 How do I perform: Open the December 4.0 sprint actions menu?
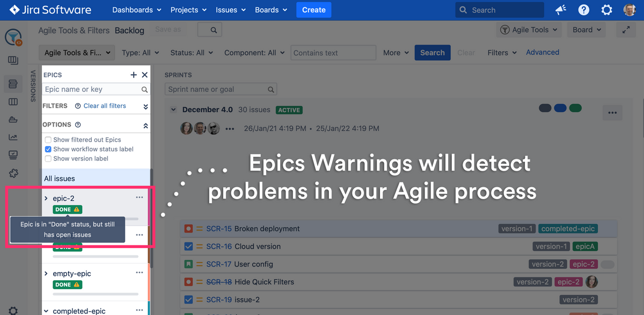point(612,113)
